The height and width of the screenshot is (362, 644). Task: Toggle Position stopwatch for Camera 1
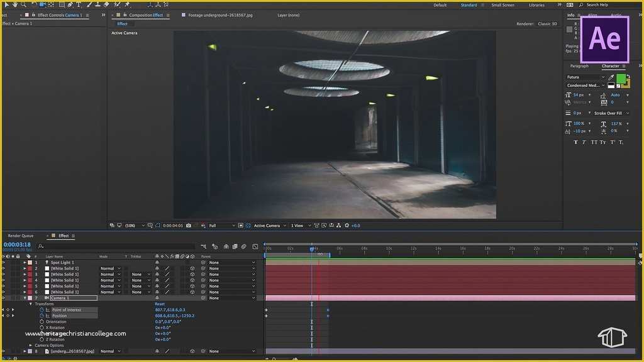(42, 315)
